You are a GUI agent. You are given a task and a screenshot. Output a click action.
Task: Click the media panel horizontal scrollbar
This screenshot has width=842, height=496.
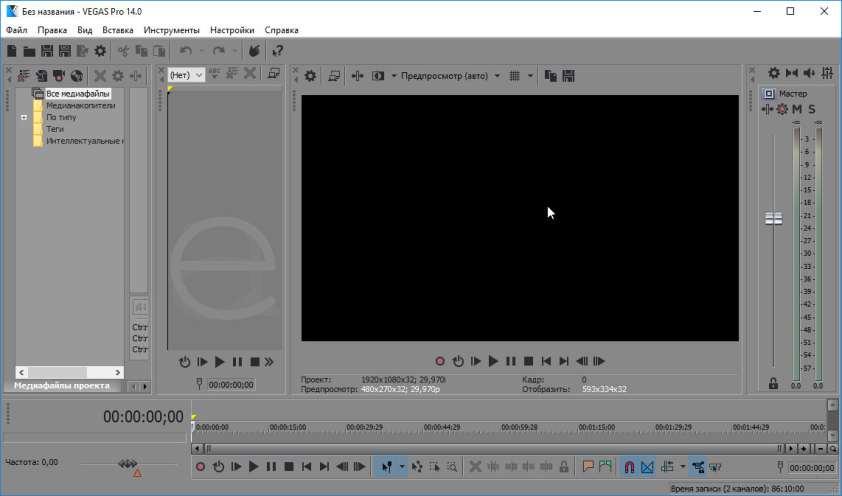(69, 372)
